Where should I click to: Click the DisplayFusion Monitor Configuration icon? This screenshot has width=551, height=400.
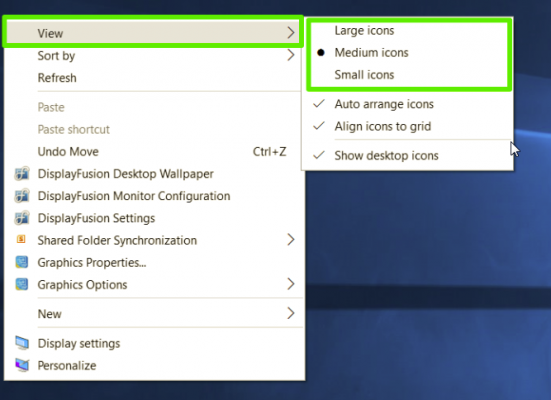tap(22, 196)
